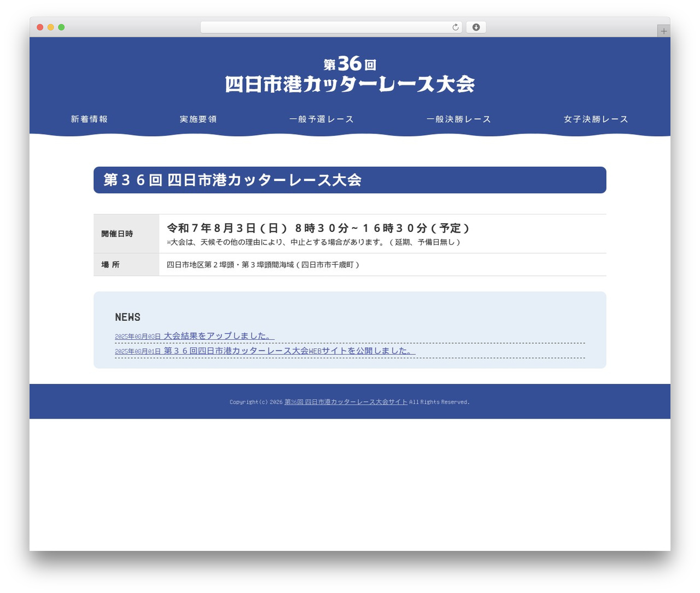Click the date 2025年08月03日 in news
The height and width of the screenshot is (593, 700).
coord(138,337)
